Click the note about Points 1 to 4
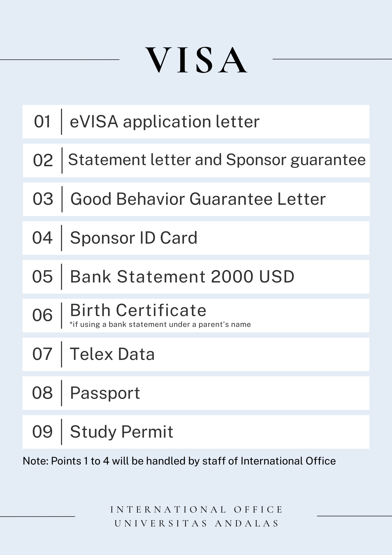Image resolution: width=392 pixels, height=555 pixels. point(179,461)
